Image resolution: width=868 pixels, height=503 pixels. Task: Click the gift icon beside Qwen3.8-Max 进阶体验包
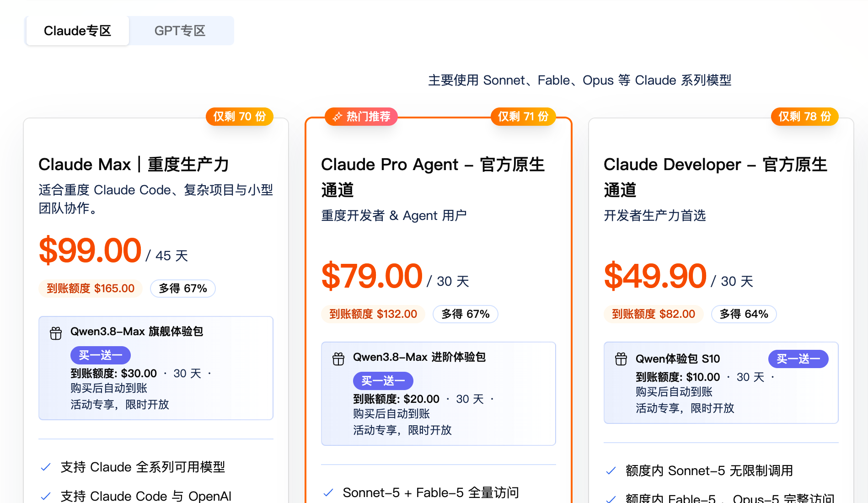338,359
